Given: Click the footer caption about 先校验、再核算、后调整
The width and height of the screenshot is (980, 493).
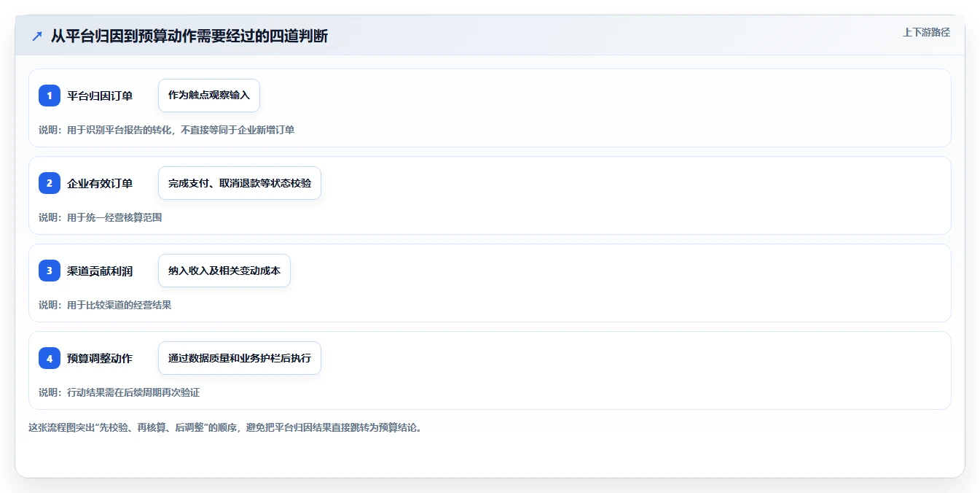Looking at the screenshot, I should 225,427.
